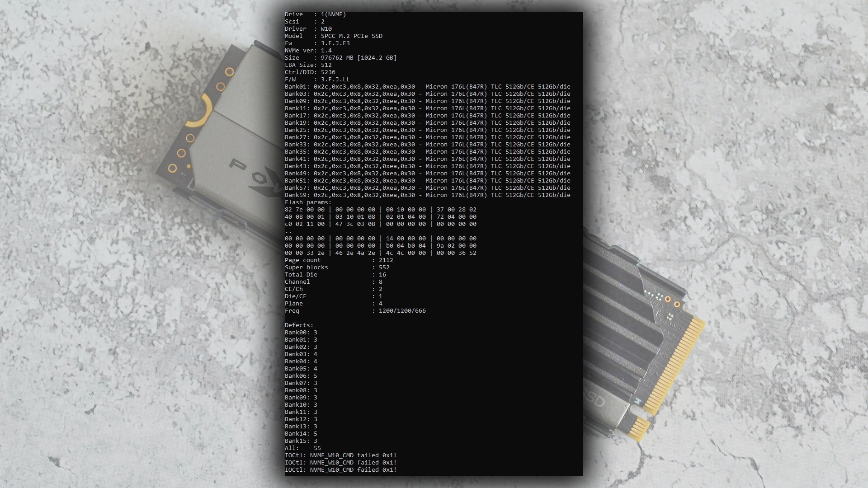Image resolution: width=868 pixels, height=488 pixels.
Task: Select the Bank25 Micron 176L flash line
Action: point(428,130)
